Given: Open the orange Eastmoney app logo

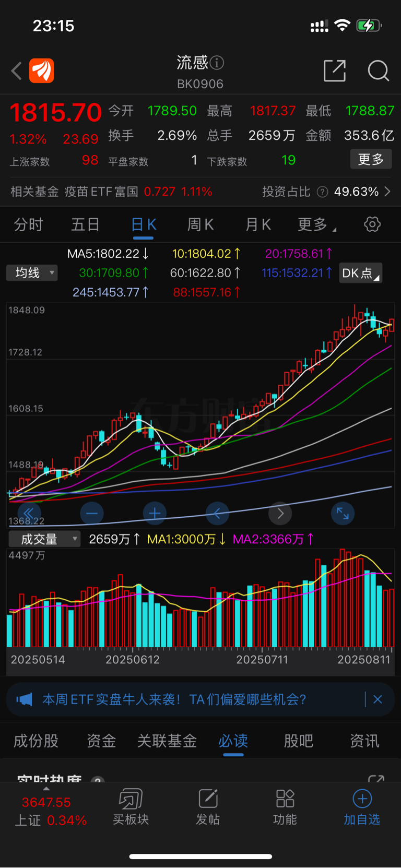Looking at the screenshot, I should point(41,70).
